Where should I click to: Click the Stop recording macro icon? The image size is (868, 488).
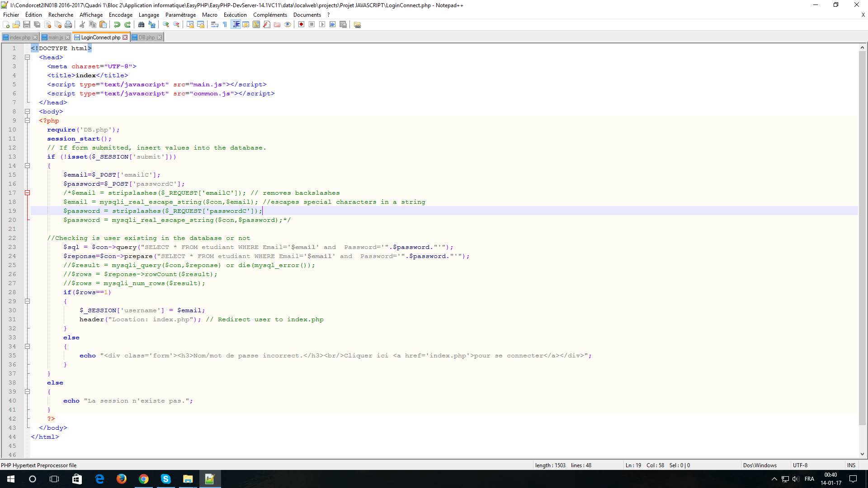tap(312, 25)
